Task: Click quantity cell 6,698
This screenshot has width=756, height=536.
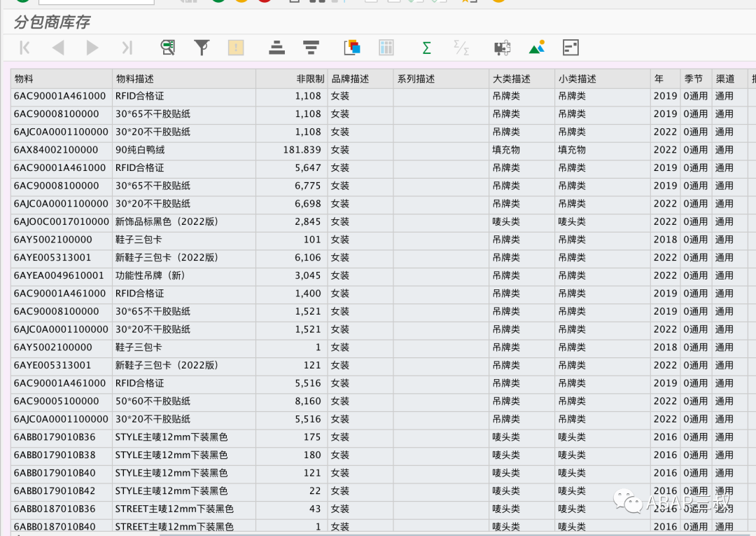Action: 292,204
